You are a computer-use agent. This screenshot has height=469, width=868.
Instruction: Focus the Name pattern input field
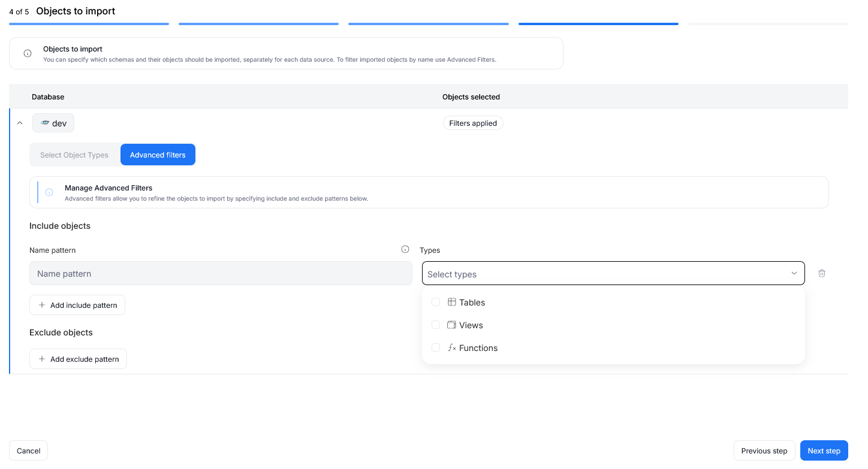tap(221, 273)
